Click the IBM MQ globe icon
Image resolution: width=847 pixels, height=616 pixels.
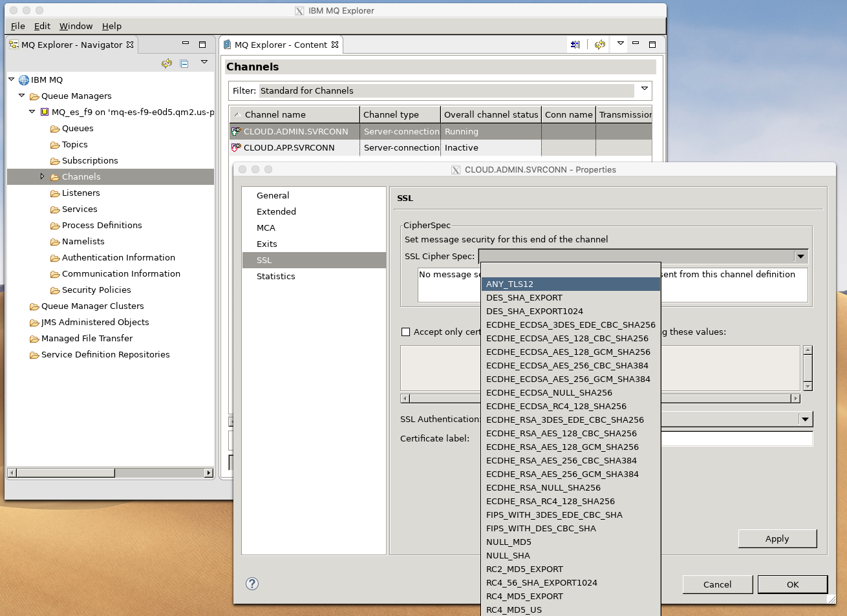(23, 80)
